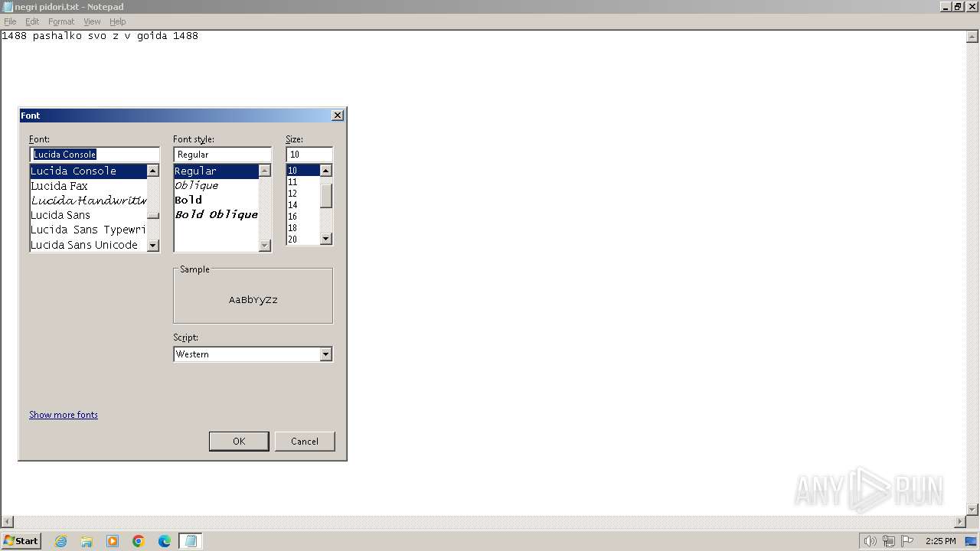Click size list up arrow
The height and width of the screenshot is (551, 980).
point(325,171)
